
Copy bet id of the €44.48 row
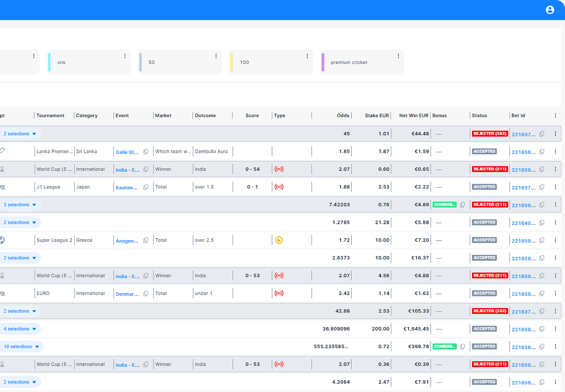[x=542, y=134]
